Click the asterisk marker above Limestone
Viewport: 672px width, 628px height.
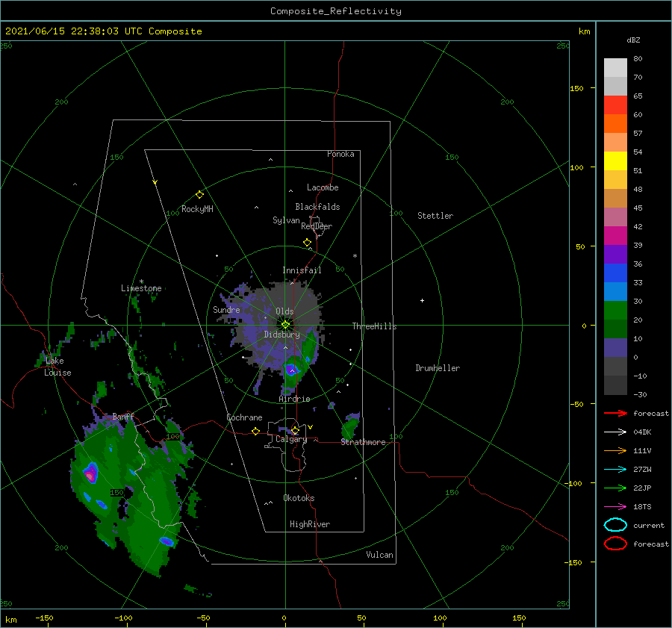click(x=141, y=282)
